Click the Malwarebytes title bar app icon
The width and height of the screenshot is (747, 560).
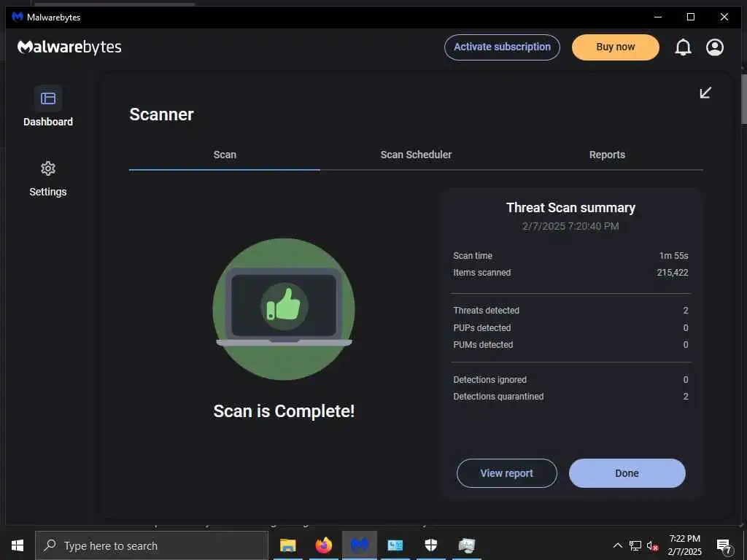pyautogui.click(x=18, y=17)
